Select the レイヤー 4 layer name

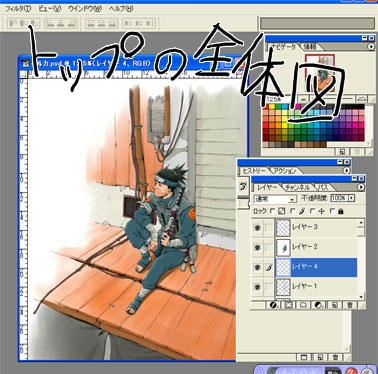(x=305, y=267)
